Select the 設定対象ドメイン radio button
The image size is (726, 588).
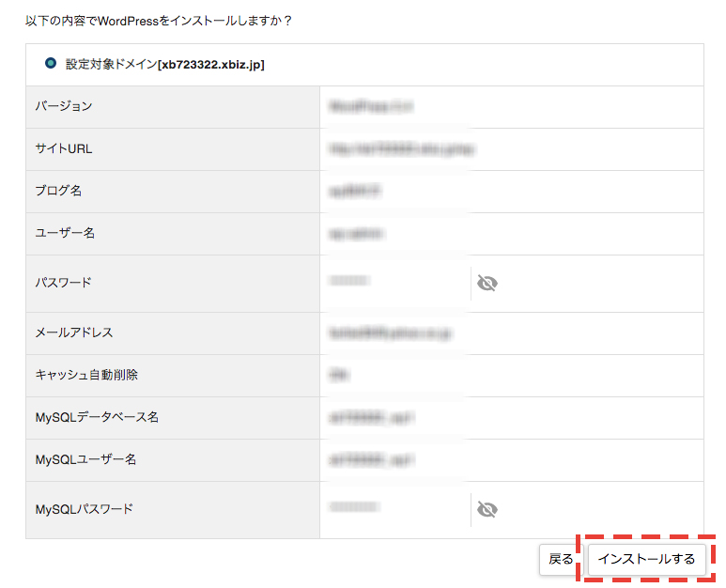[x=51, y=64]
